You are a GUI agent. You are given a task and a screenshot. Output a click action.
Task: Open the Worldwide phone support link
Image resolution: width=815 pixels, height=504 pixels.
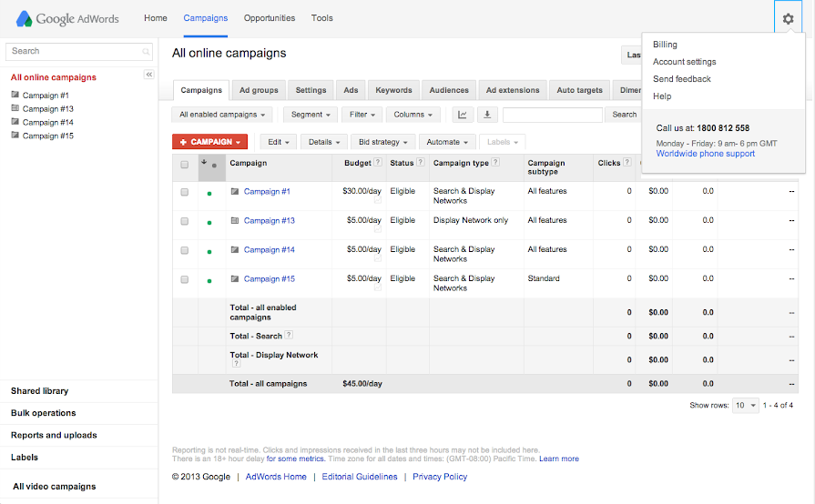pyautogui.click(x=705, y=154)
